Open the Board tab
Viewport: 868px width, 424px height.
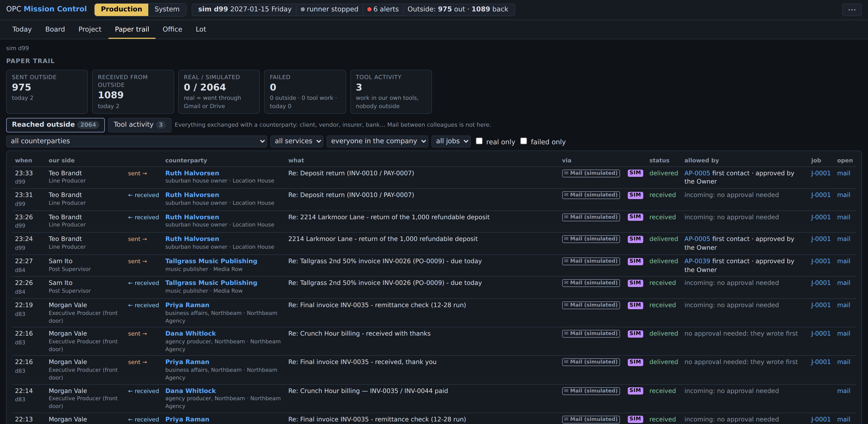[x=55, y=29]
